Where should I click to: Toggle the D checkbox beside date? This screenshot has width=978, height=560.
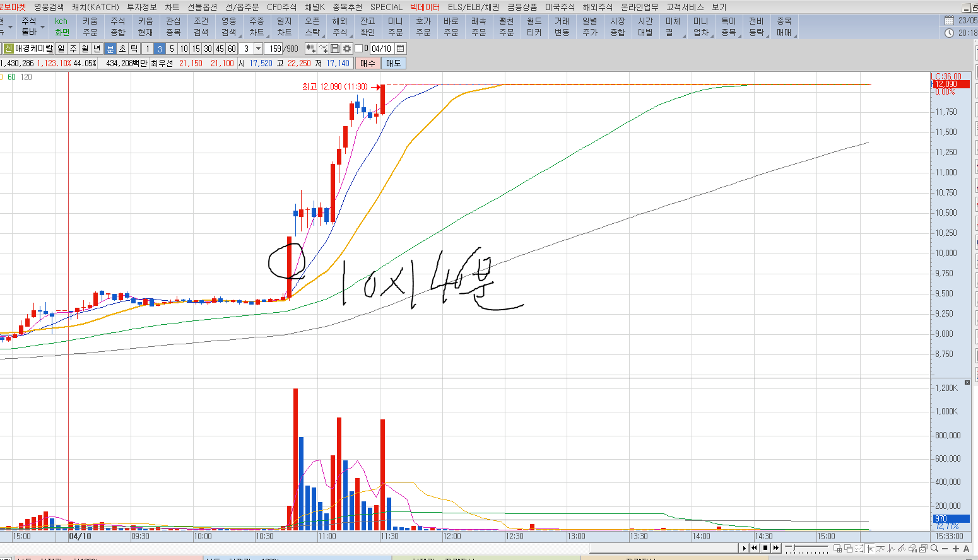(358, 49)
